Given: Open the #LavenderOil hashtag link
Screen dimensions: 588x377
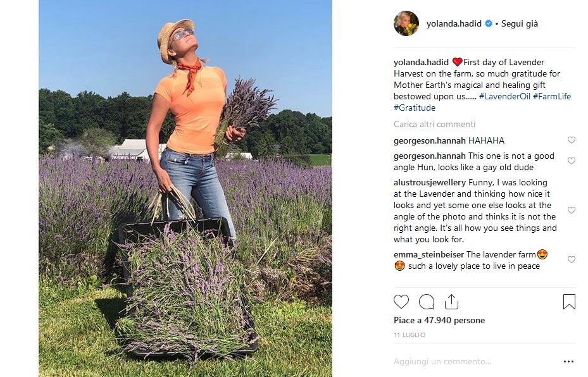Looking at the screenshot, I should tap(504, 96).
